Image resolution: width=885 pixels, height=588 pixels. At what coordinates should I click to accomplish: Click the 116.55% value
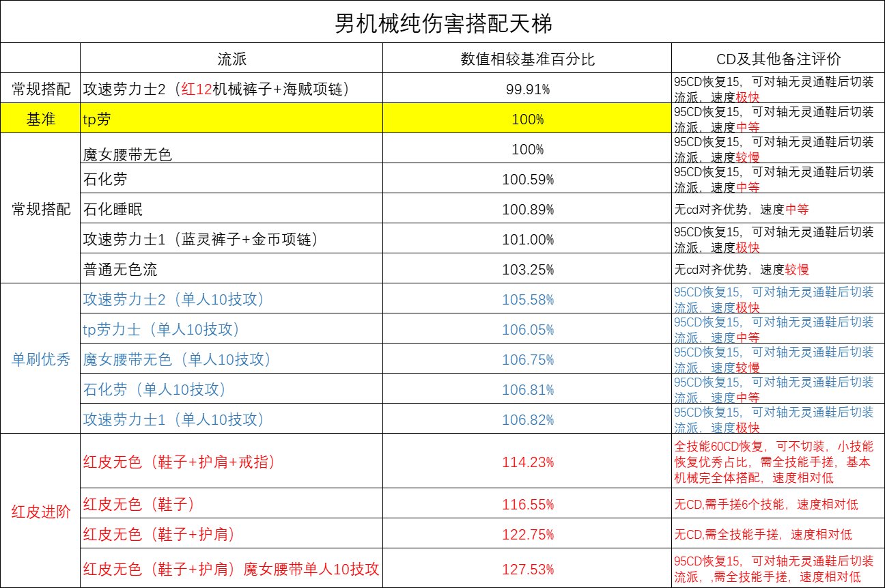click(x=527, y=505)
